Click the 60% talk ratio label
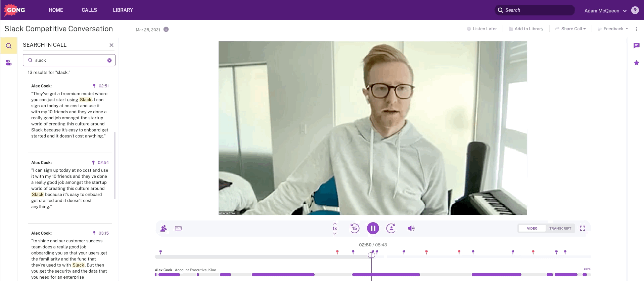The image size is (644, 281). coord(587,269)
